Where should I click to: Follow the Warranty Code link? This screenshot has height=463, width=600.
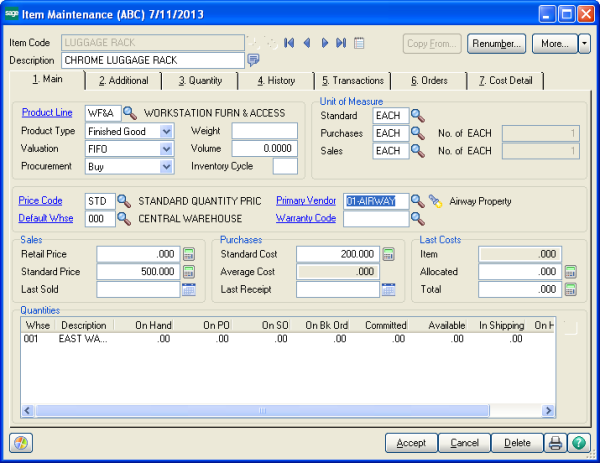click(305, 218)
